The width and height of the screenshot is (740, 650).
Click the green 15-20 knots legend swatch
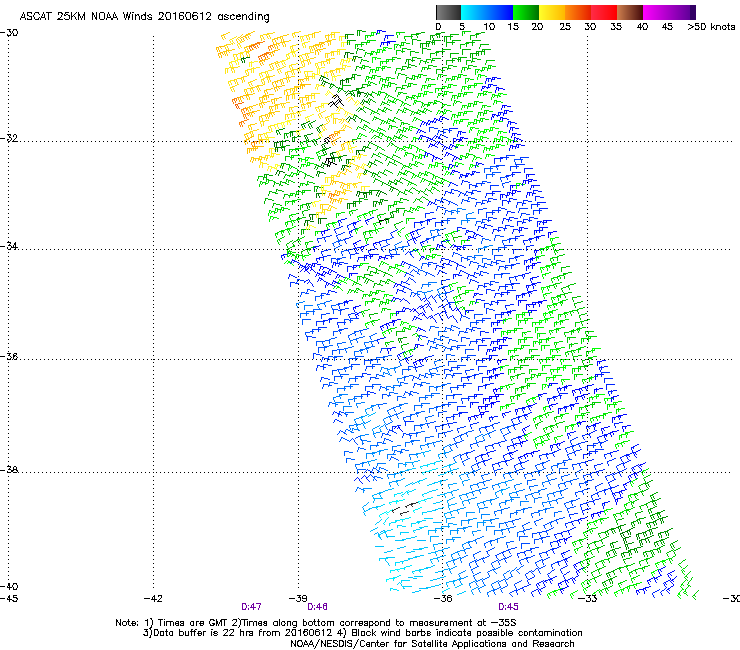[x=526, y=12]
